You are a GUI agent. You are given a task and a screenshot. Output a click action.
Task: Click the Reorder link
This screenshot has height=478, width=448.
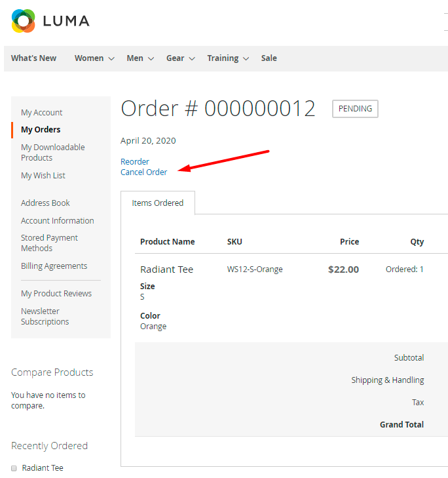pyautogui.click(x=135, y=162)
